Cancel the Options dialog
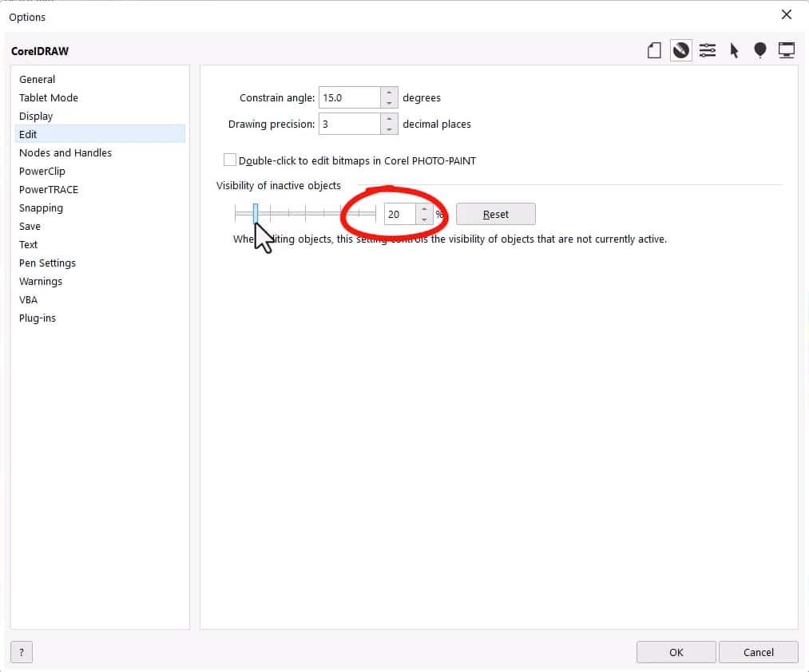The height and width of the screenshot is (672, 809). pyautogui.click(x=758, y=652)
